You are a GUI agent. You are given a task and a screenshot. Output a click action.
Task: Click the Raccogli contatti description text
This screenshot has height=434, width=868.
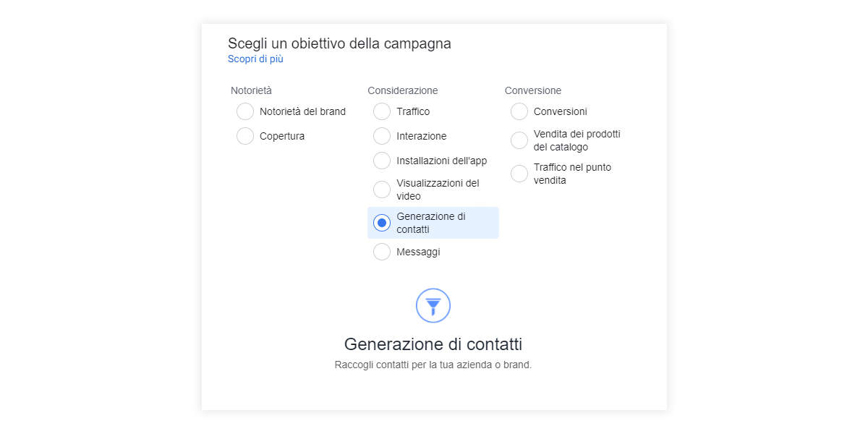(x=433, y=365)
